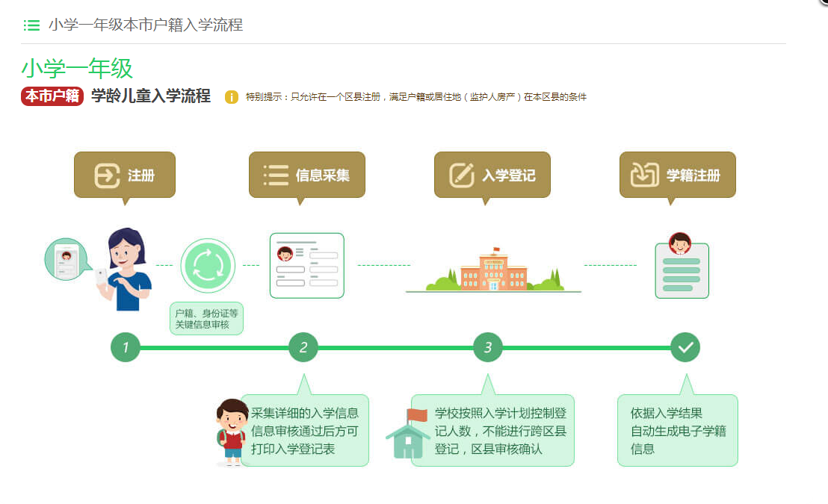Screen dimensions: 828x504
Task: Click step 2 circle on timeline
Action: click(303, 347)
